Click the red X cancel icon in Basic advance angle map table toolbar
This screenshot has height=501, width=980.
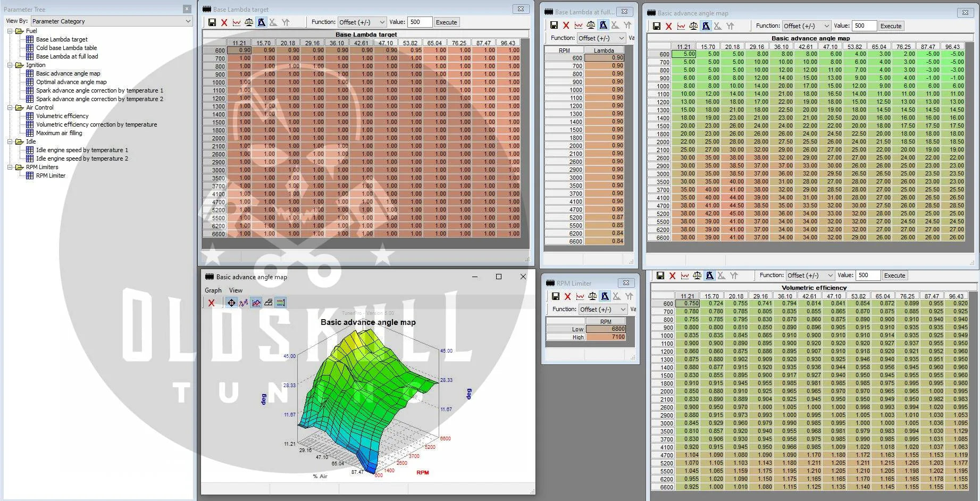(x=668, y=26)
